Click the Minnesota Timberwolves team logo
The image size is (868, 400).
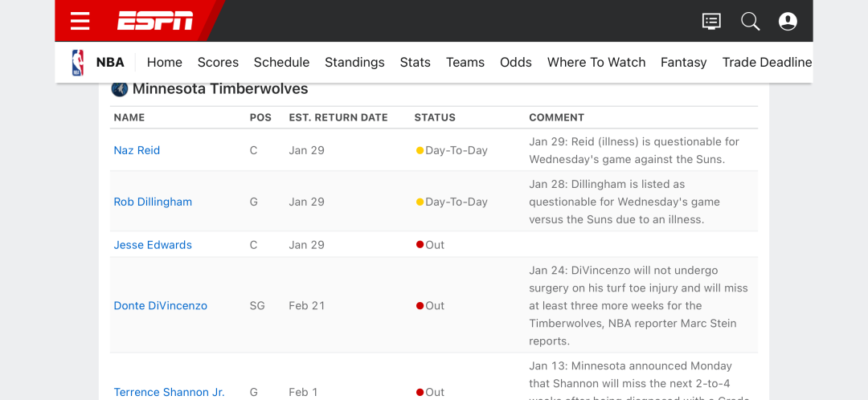pyautogui.click(x=120, y=89)
